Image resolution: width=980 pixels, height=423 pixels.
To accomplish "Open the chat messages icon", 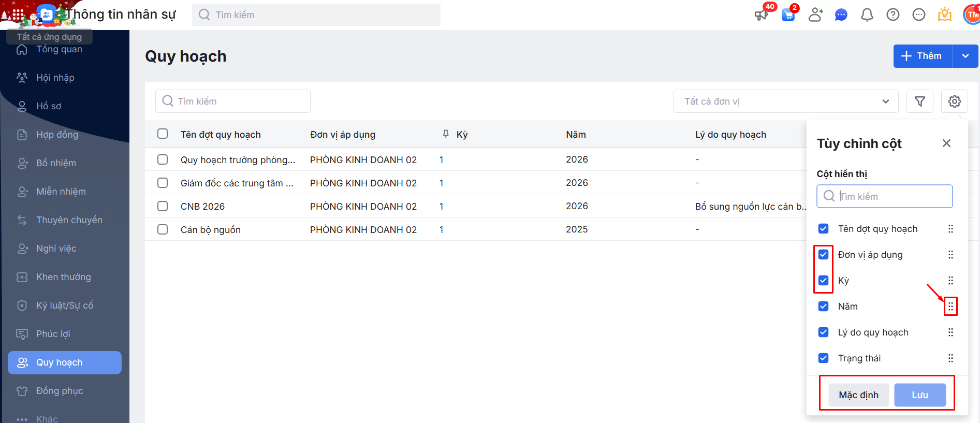I will (x=841, y=15).
